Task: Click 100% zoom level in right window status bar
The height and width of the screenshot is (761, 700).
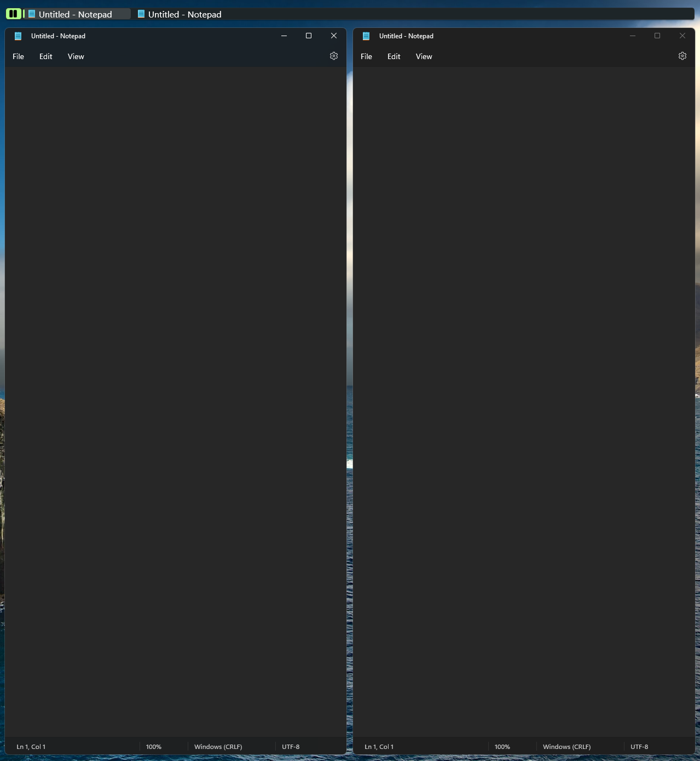Action: (x=502, y=747)
